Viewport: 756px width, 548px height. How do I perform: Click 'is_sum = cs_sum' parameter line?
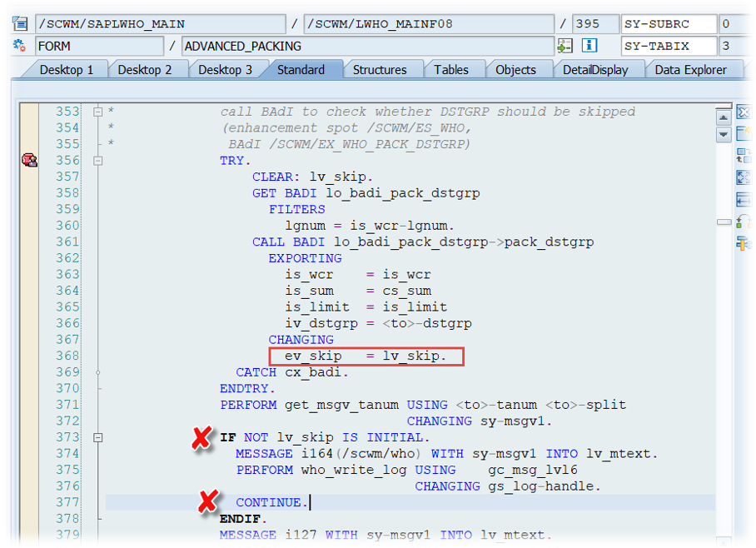coord(358,291)
